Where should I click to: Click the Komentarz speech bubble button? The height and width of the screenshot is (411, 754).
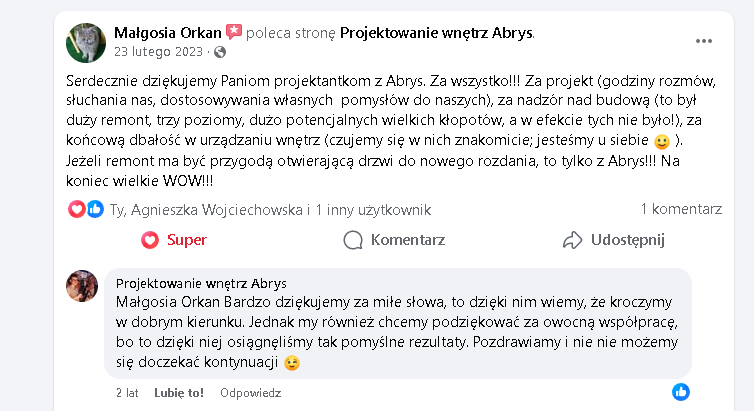(x=394, y=240)
